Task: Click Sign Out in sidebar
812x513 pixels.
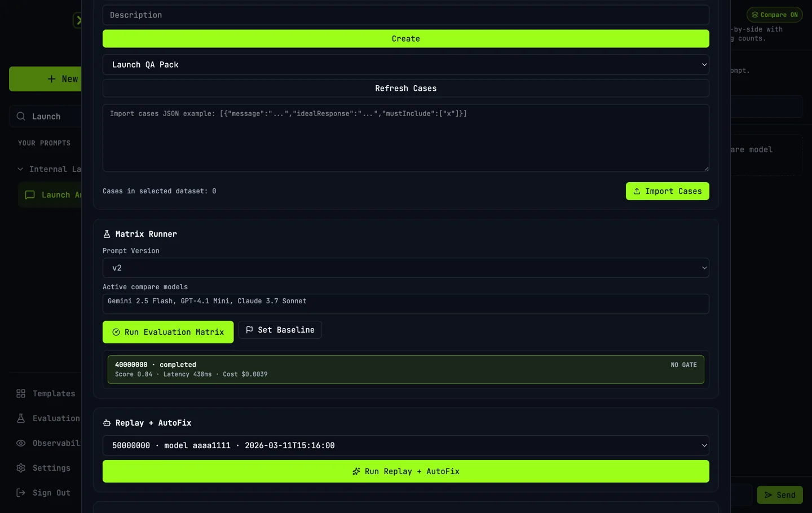Action: [45, 493]
